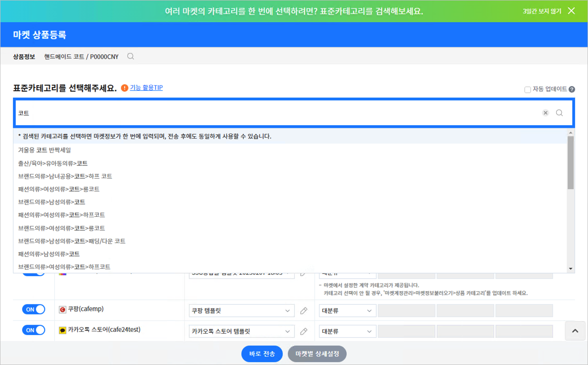Click the scroll-to-top chevron at bottom right
The image size is (588, 365).
click(x=575, y=330)
